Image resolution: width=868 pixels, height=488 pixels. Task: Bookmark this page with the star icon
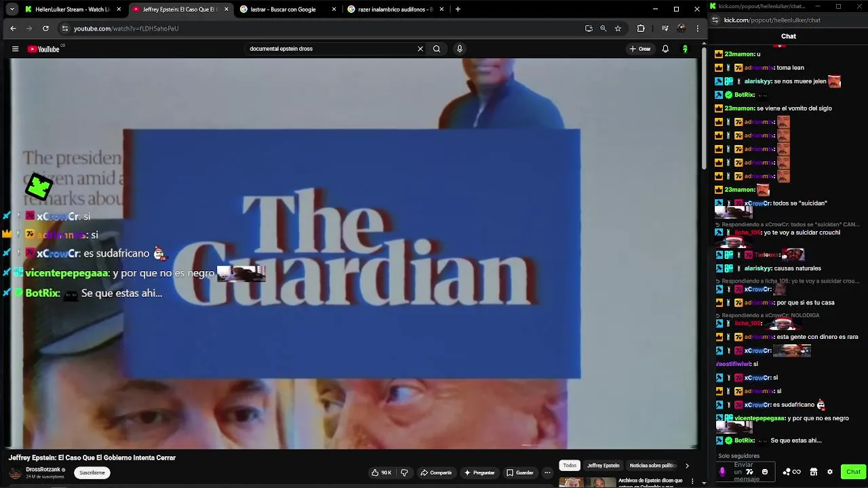[618, 28]
